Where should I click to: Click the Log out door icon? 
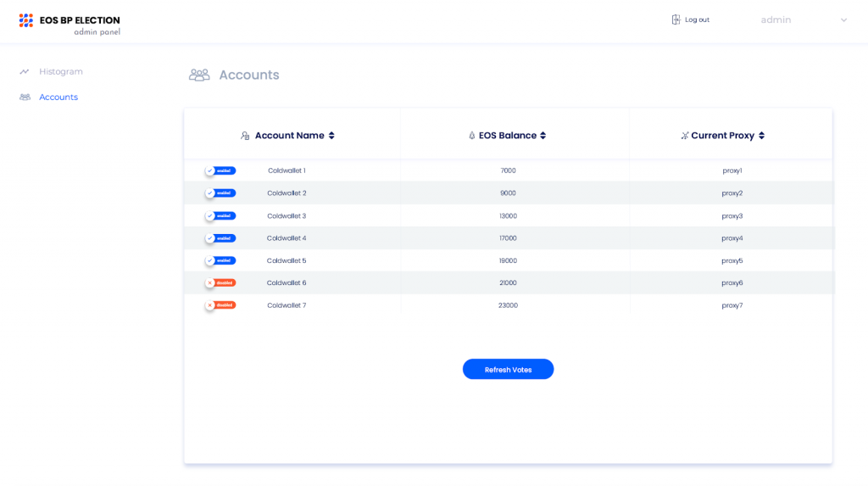[x=676, y=20]
